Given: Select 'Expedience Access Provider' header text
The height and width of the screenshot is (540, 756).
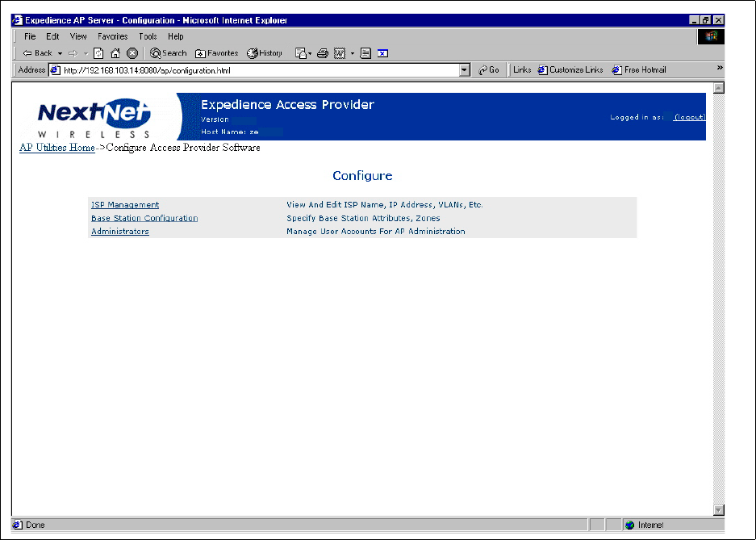Looking at the screenshot, I should (287, 105).
